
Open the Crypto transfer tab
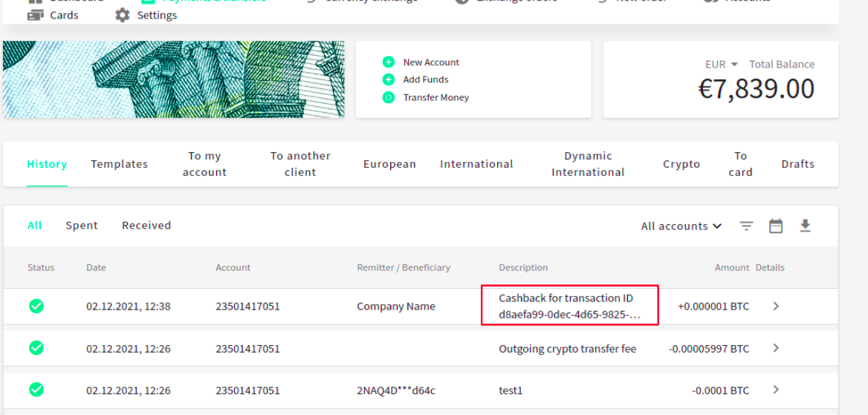coord(681,164)
